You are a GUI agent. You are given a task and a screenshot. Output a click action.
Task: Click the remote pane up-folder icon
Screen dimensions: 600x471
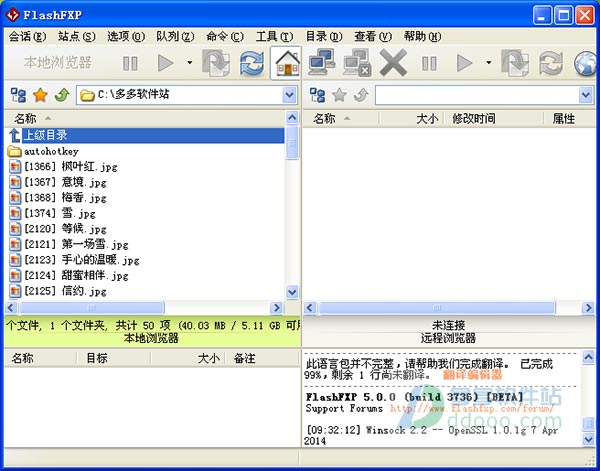tap(361, 95)
